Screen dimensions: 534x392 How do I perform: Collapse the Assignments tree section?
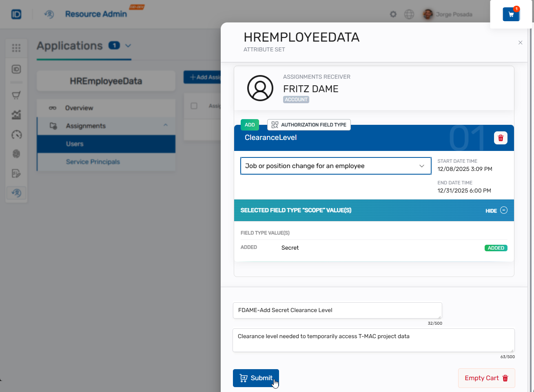coord(166,125)
